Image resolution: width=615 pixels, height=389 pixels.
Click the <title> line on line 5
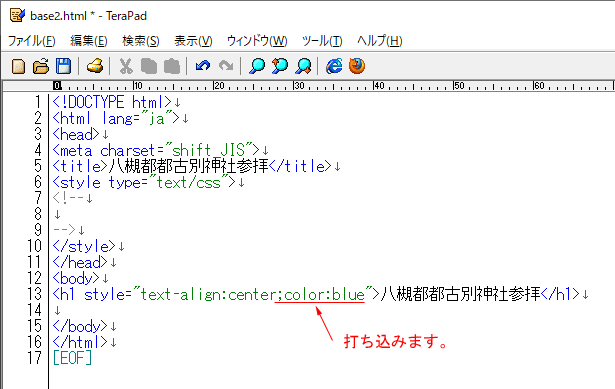[192, 166]
